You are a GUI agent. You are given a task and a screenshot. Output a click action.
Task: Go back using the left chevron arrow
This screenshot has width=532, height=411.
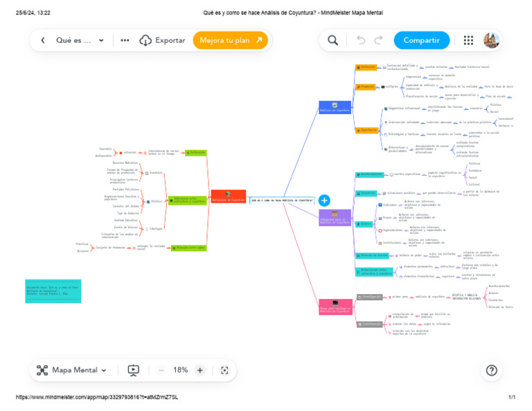(x=43, y=40)
